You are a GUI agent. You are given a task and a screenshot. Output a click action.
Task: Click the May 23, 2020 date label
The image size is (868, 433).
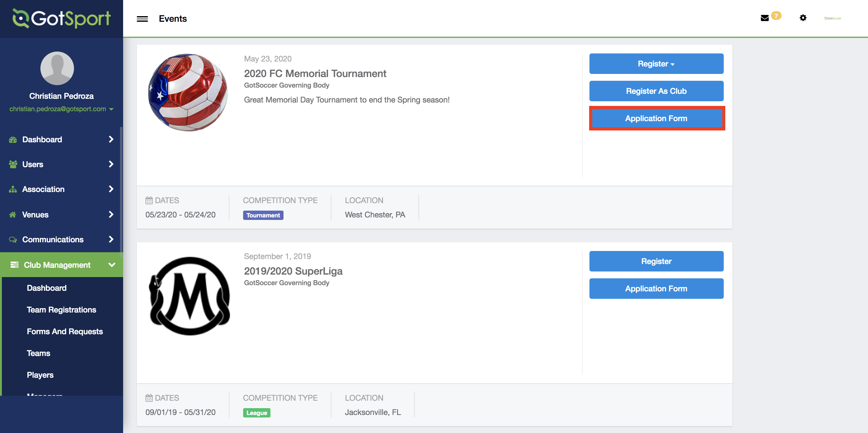coord(268,59)
